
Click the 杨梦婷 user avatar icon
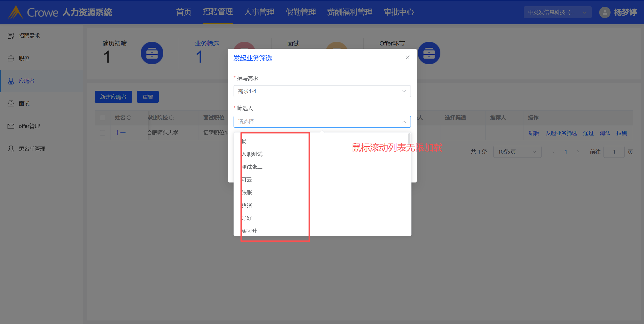(x=604, y=12)
